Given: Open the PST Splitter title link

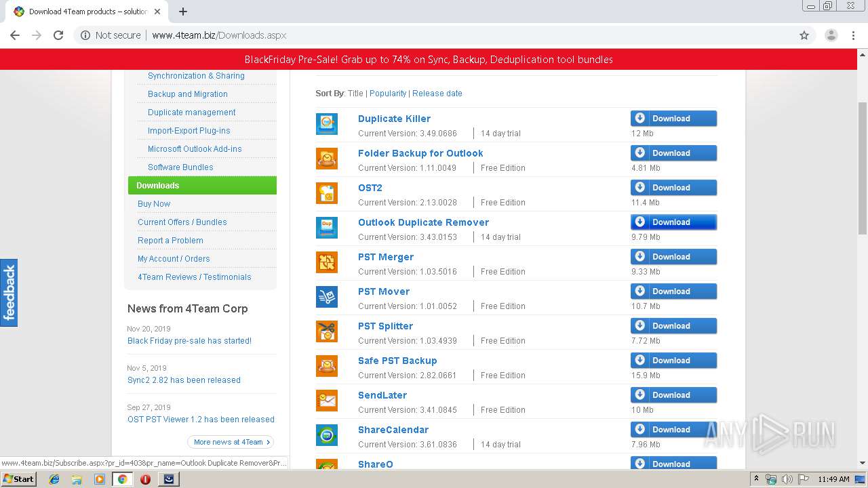Looking at the screenshot, I should (385, 326).
